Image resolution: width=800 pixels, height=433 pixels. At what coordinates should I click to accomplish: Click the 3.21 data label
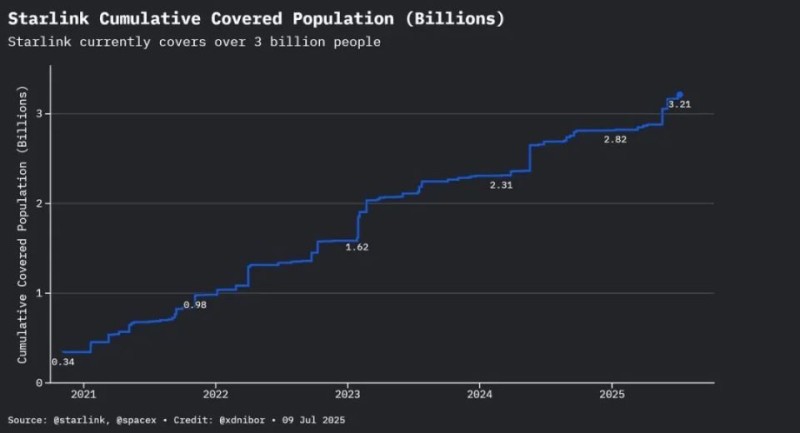(x=680, y=105)
